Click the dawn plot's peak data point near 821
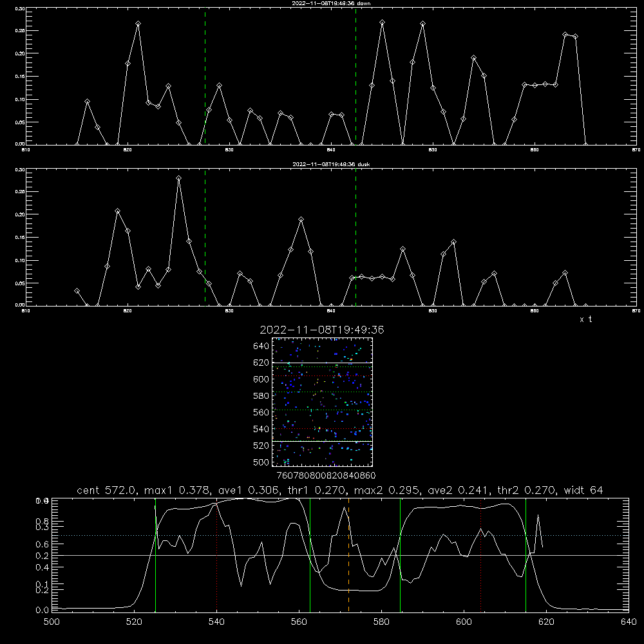 138,24
